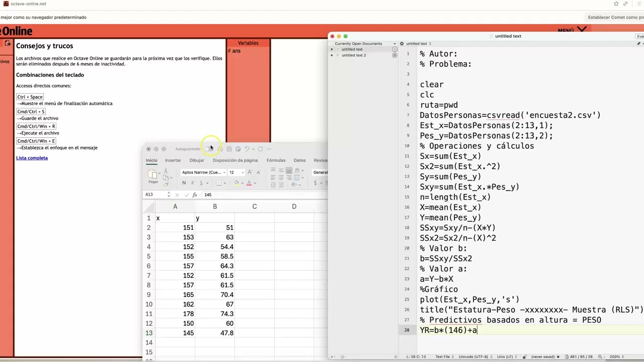Image resolution: width=644 pixels, height=362 pixels.
Task: Click the Home icon in Excel title bar
Action: coord(220,149)
